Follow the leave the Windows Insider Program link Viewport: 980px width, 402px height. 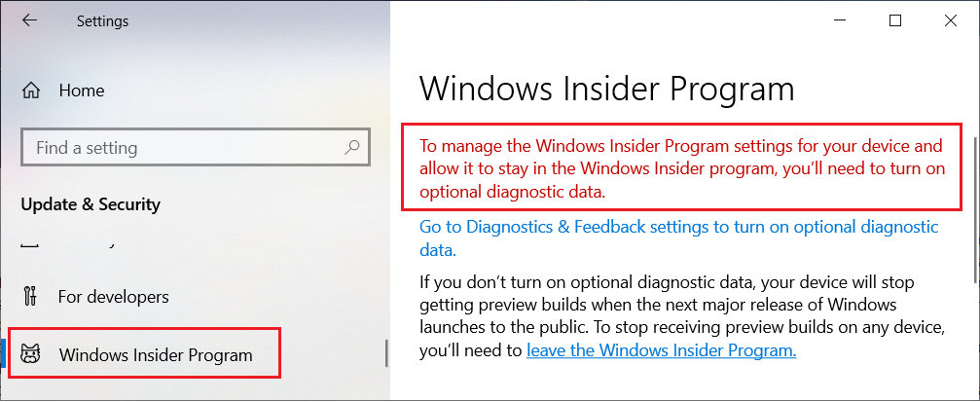661,350
